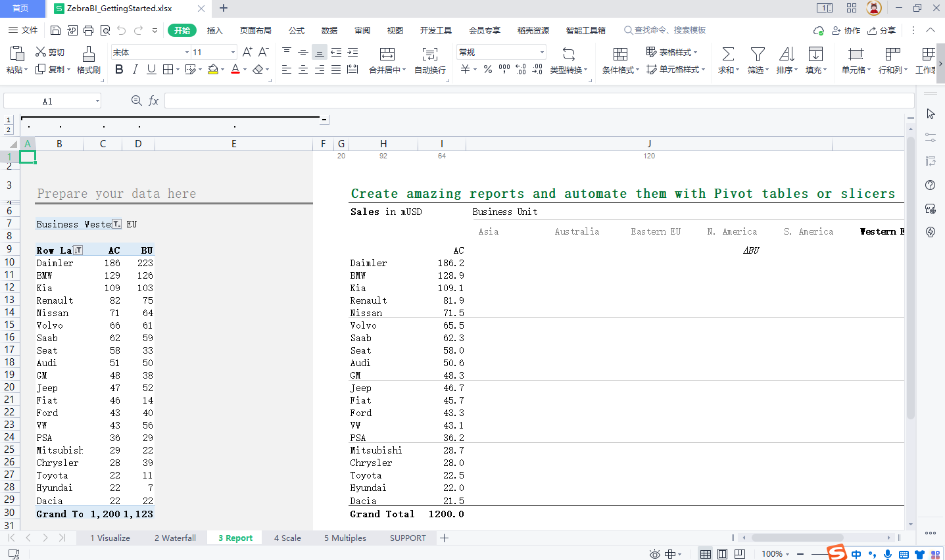
Task: Click the percent style icon
Action: click(x=487, y=69)
